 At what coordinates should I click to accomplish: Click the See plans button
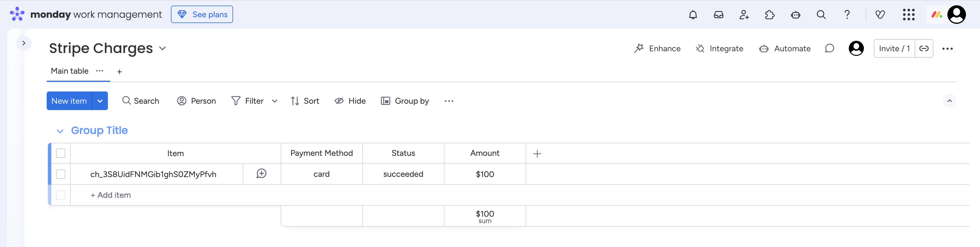click(x=202, y=15)
